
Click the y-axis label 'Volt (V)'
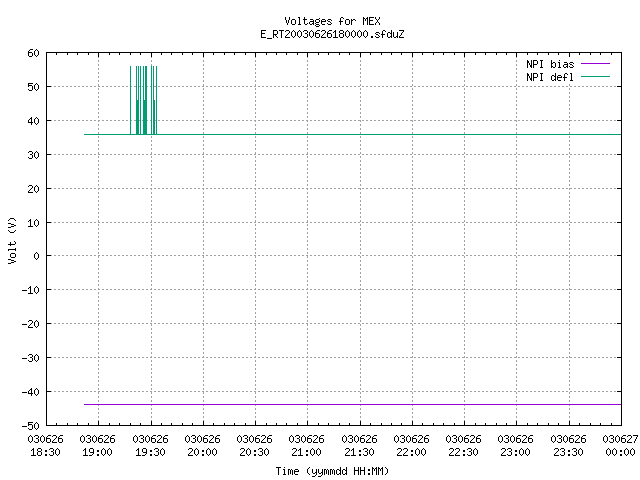point(12,240)
